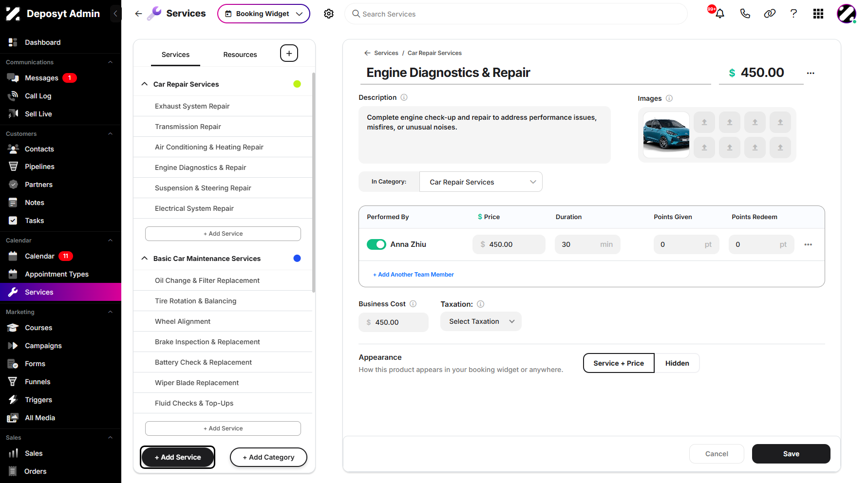Image resolution: width=868 pixels, height=483 pixels.
Task: Click blue color dot of Basic Car Maintenance
Action: click(x=297, y=259)
